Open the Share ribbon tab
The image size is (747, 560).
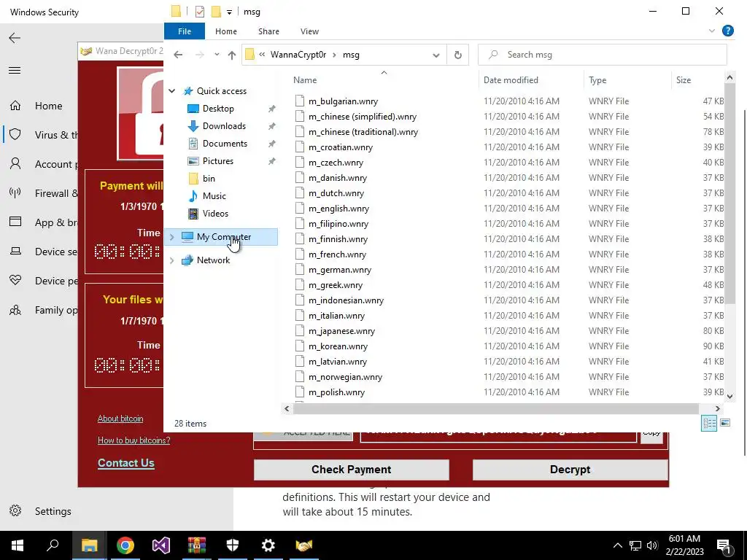pyautogui.click(x=268, y=31)
